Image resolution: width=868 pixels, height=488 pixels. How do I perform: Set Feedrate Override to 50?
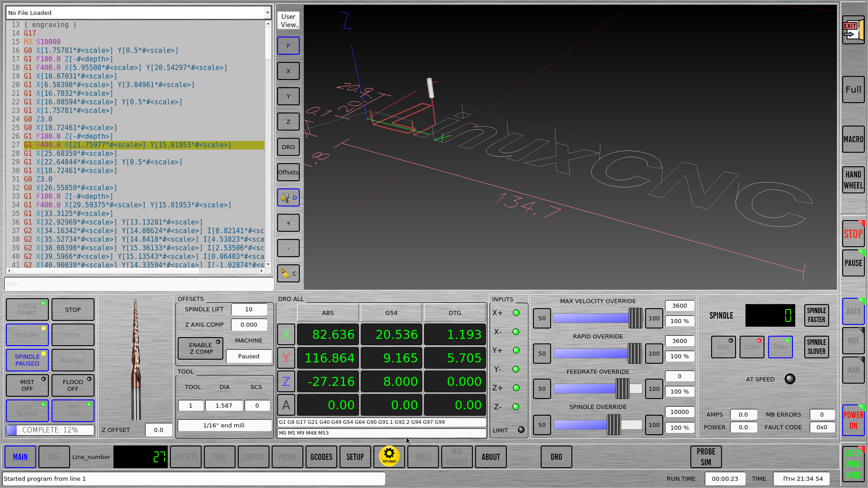542,389
